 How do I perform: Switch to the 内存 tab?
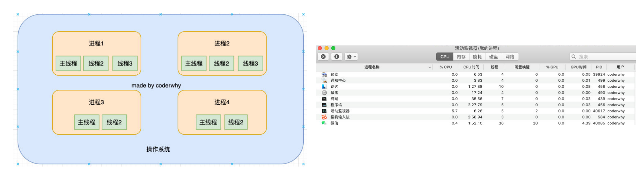(x=461, y=57)
